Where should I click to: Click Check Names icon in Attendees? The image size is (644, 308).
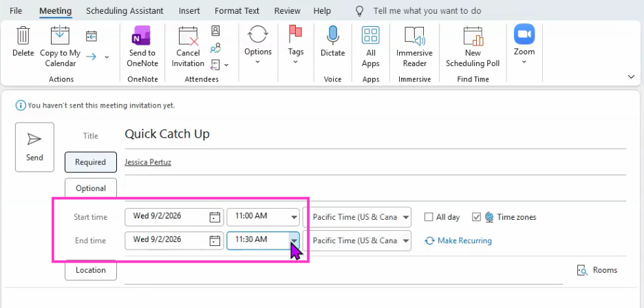click(215, 48)
